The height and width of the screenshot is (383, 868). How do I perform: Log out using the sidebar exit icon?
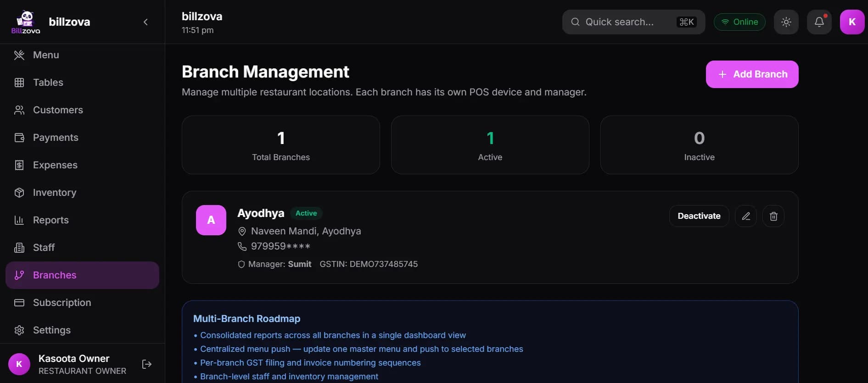pos(147,364)
